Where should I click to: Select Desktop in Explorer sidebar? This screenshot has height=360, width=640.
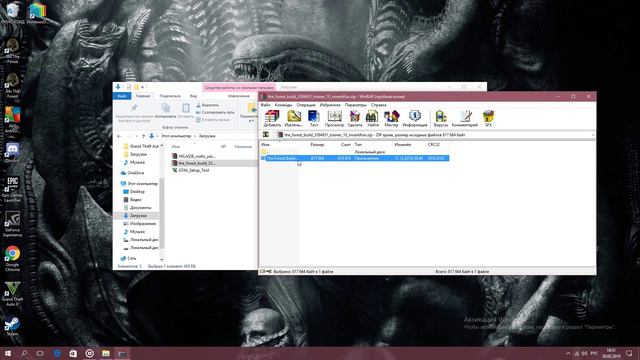(x=134, y=191)
